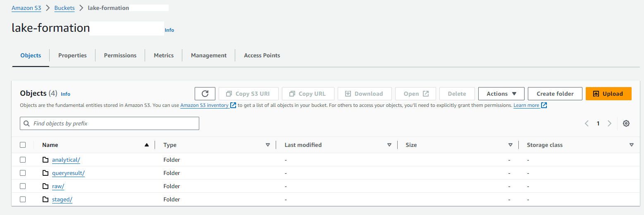
Task: Click the Size column sort arrow
Action: 510,145
